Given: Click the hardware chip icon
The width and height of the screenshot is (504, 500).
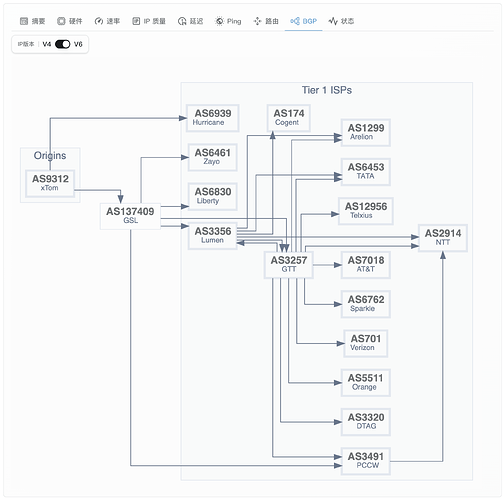Looking at the screenshot, I should (61, 21).
